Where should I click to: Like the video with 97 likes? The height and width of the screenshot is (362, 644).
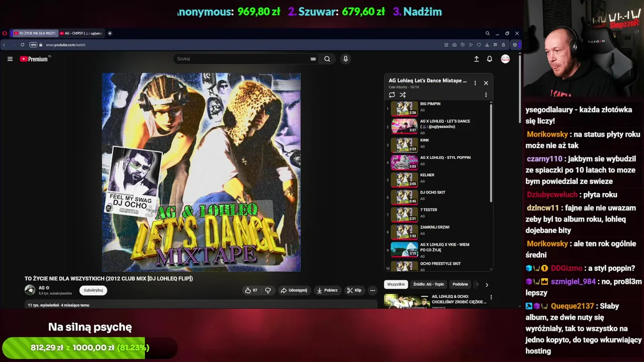click(x=251, y=290)
